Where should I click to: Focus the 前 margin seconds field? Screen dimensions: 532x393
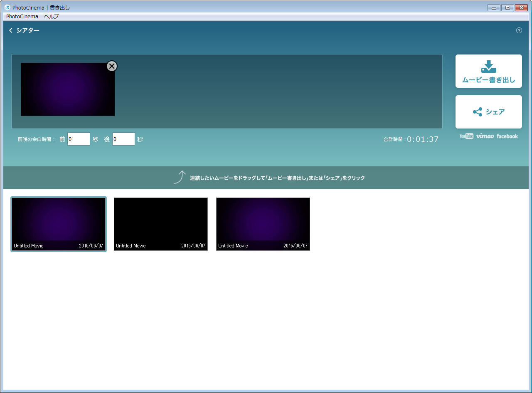coord(79,139)
